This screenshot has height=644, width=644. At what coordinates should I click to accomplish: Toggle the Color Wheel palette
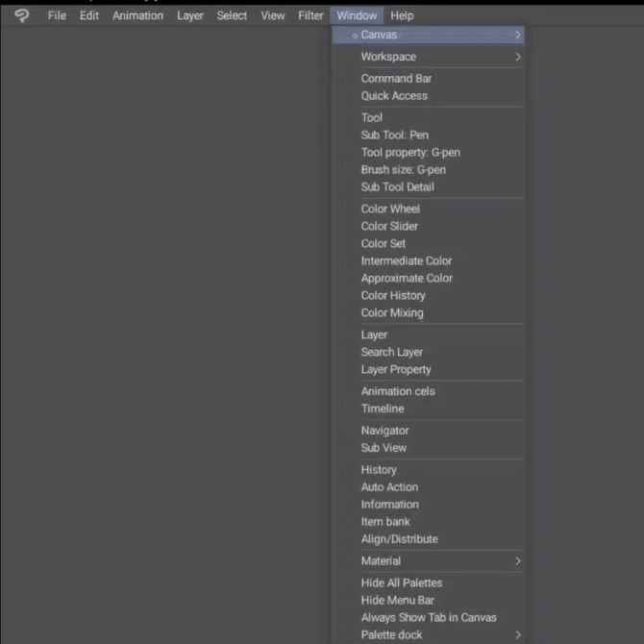tap(390, 209)
